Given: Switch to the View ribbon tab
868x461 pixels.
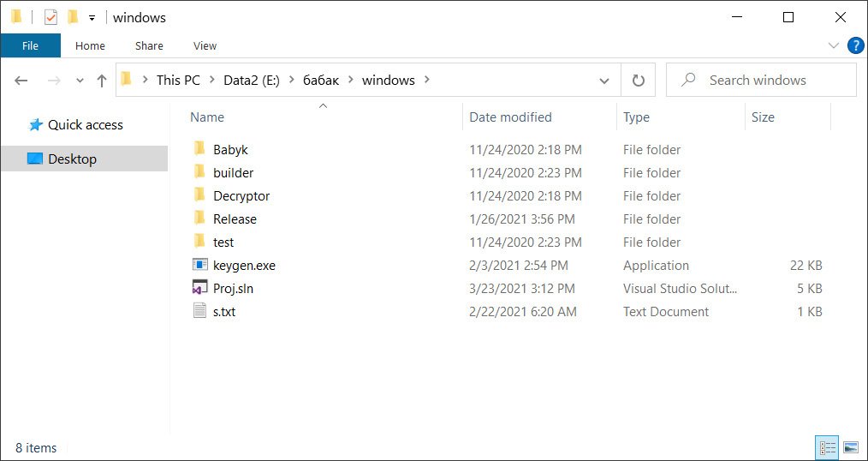Looking at the screenshot, I should click(x=205, y=45).
